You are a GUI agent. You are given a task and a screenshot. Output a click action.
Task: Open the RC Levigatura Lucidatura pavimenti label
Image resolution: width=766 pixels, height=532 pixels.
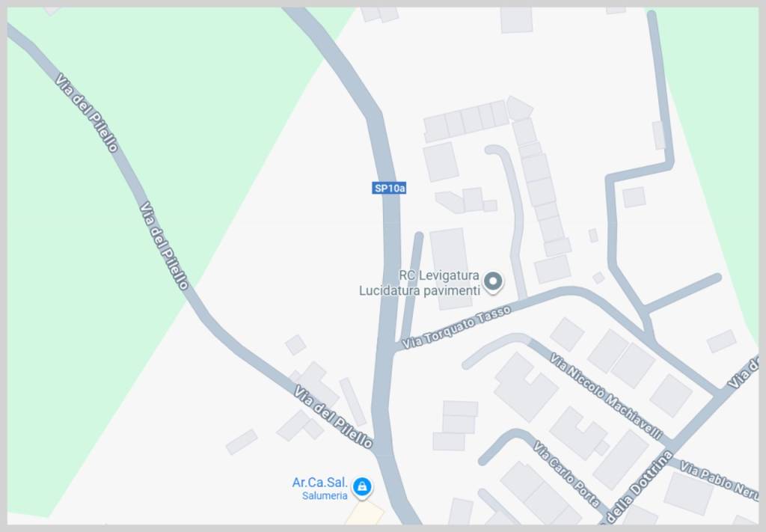coord(419,284)
